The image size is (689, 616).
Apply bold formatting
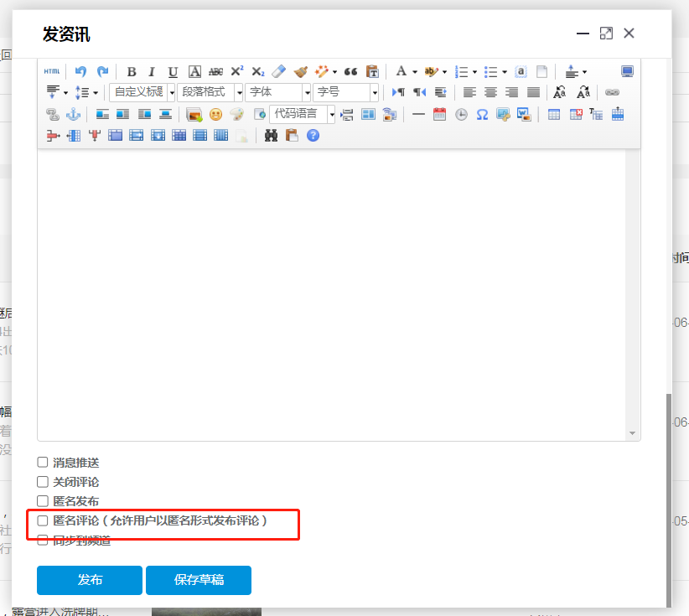(132, 71)
